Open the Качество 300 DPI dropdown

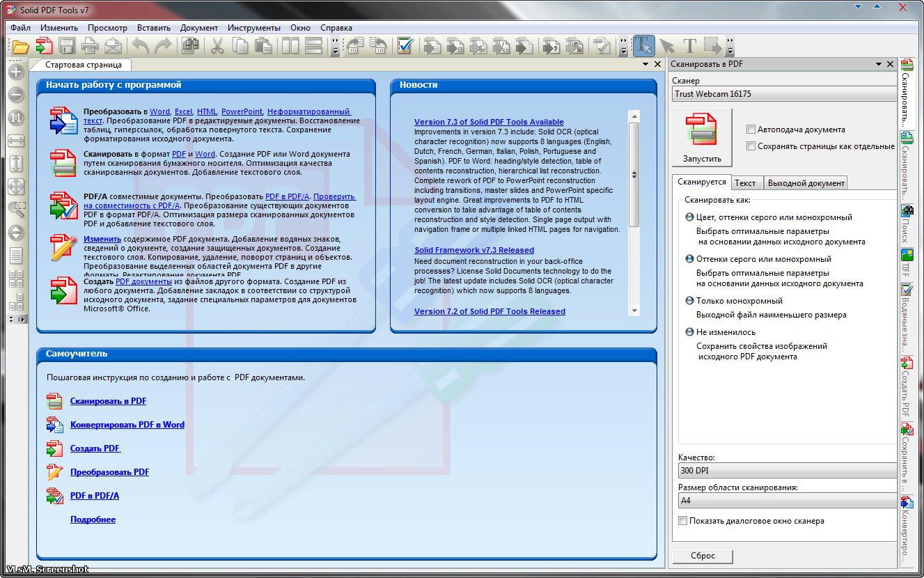[x=787, y=471]
